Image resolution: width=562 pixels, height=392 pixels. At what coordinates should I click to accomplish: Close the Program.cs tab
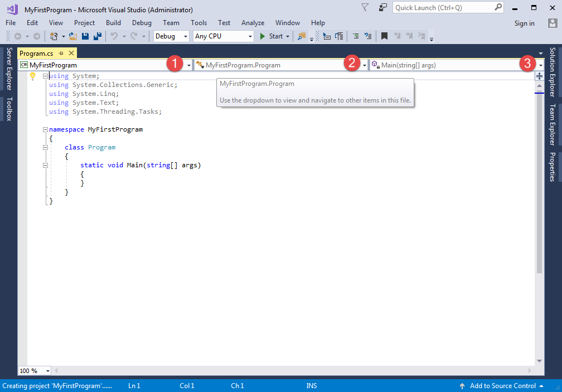pos(71,53)
